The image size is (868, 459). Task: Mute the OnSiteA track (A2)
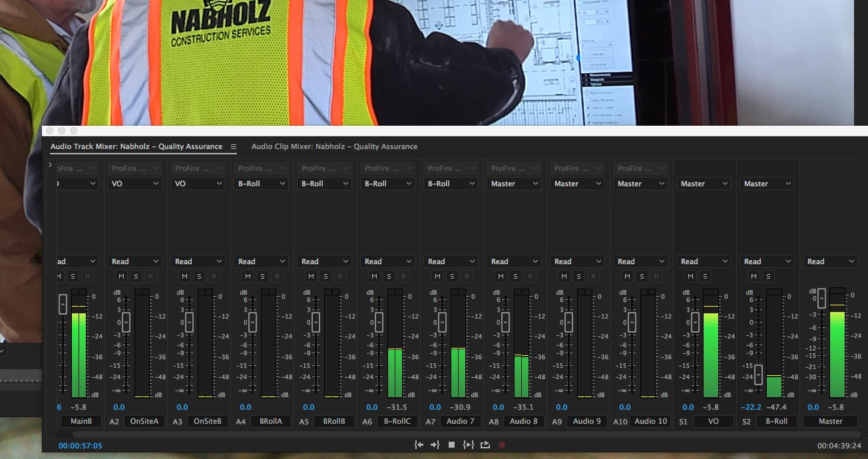(x=121, y=277)
